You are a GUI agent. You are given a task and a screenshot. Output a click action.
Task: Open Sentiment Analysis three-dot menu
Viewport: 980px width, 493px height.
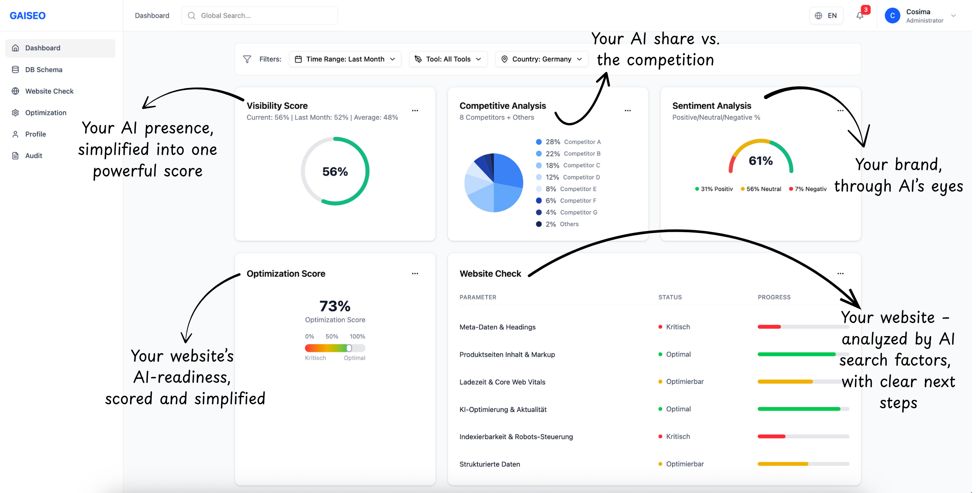840,110
